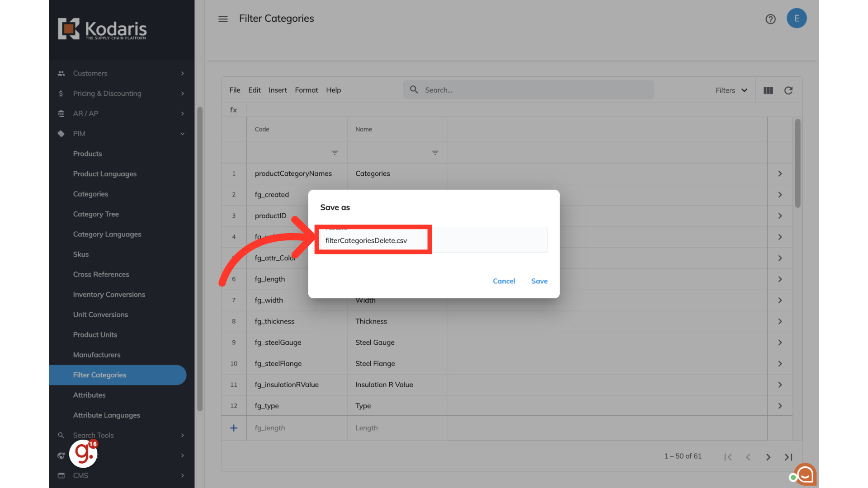Click Cancel in Save as dialog
The height and width of the screenshot is (488, 868).
504,281
